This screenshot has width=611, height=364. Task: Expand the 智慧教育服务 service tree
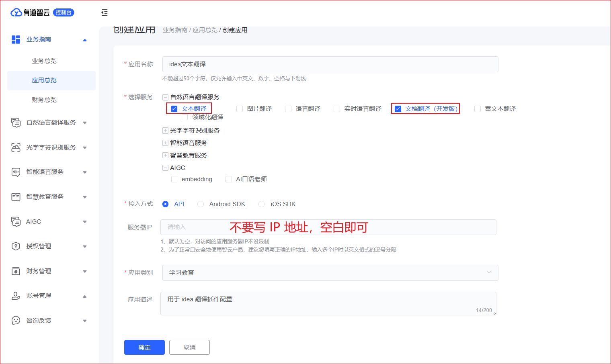pos(165,155)
